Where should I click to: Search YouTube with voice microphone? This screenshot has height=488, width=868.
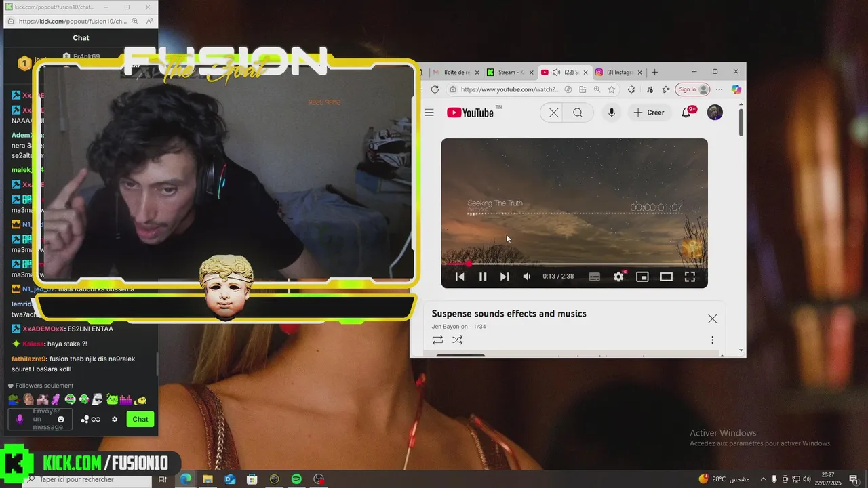tap(612, 113)
